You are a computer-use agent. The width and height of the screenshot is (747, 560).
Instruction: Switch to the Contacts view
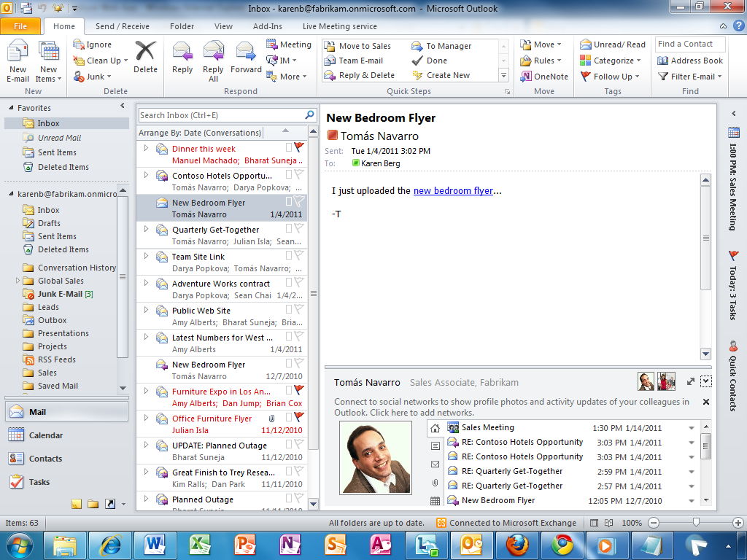tap(66, 459)
